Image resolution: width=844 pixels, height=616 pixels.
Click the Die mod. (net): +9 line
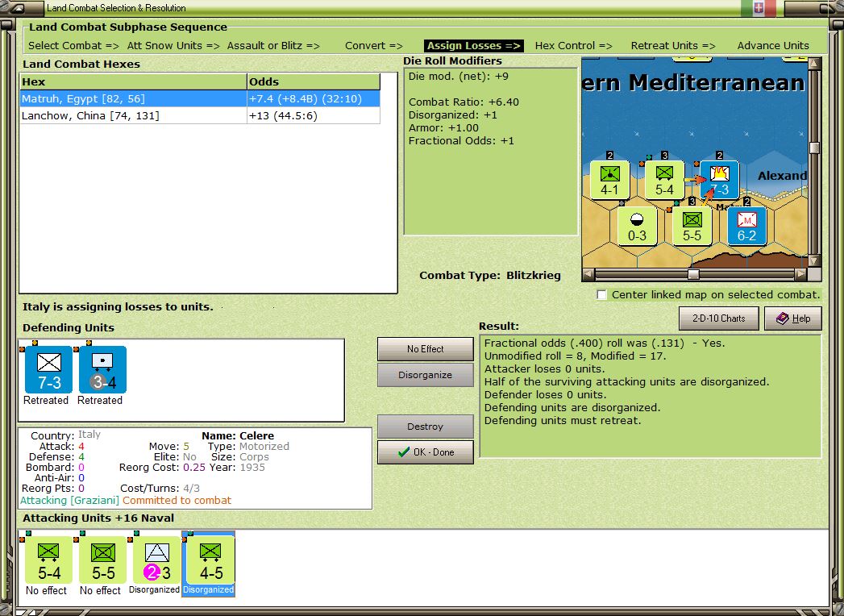[458, 77]
